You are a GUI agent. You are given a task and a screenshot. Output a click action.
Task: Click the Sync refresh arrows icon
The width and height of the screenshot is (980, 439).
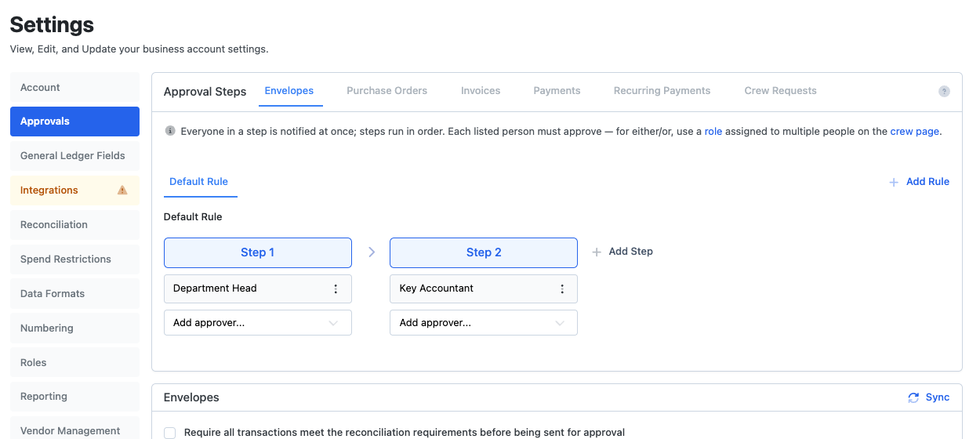pos(913,397)
